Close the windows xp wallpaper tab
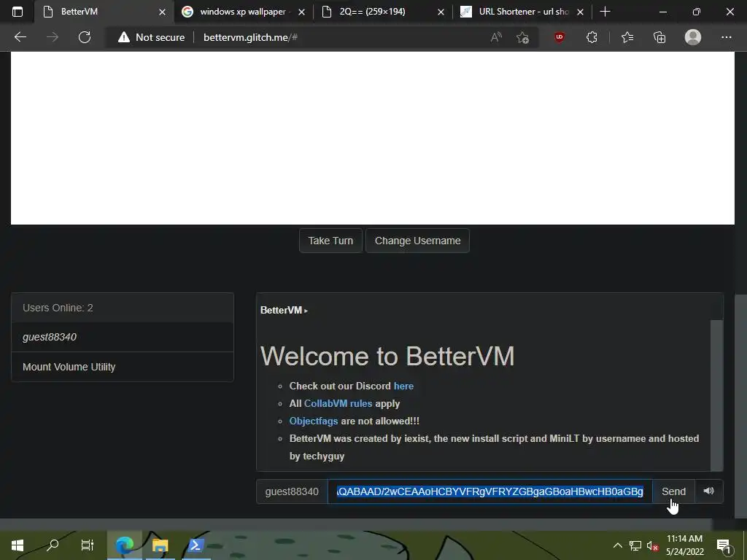Screen dimensions: 747x560 pos(301,12)
